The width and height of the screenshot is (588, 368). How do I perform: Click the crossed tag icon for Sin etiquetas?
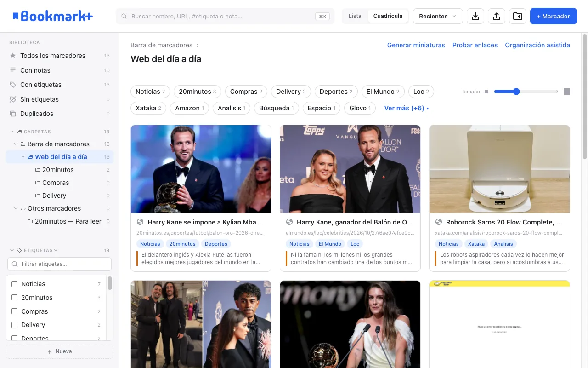13,99
